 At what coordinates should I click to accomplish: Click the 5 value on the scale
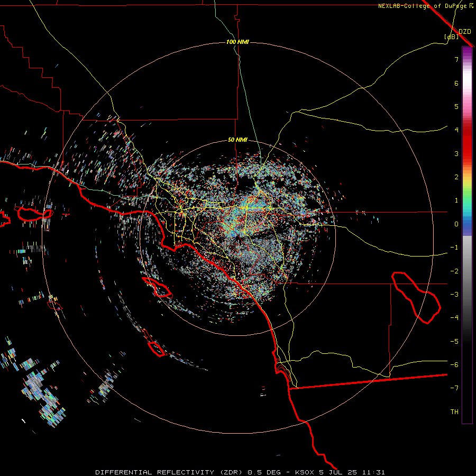(x=456, y=106)
